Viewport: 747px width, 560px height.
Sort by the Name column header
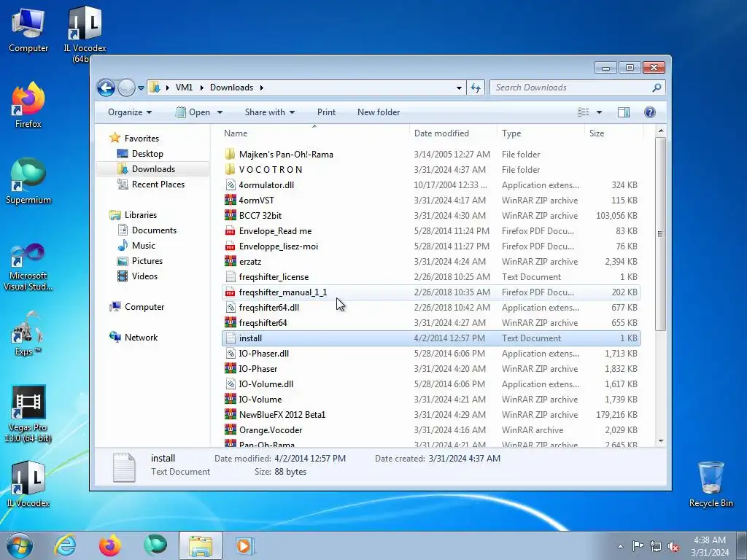tap(314, 133)
